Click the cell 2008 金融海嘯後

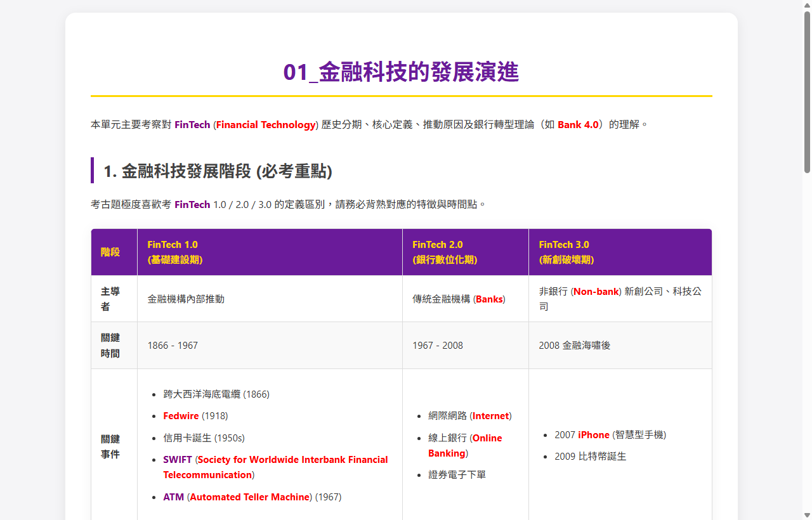(x=620, y=345)
